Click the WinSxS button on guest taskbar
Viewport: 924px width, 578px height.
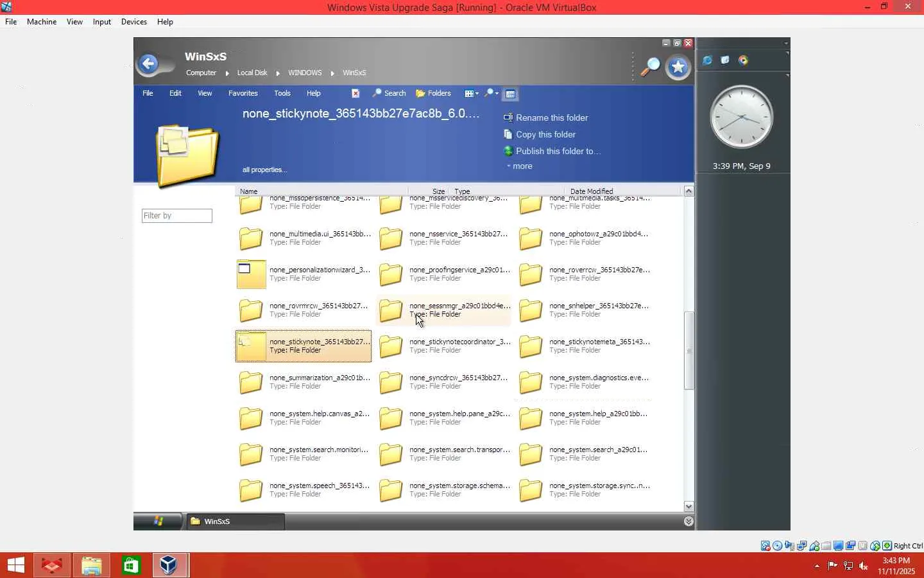coord(235,521)
